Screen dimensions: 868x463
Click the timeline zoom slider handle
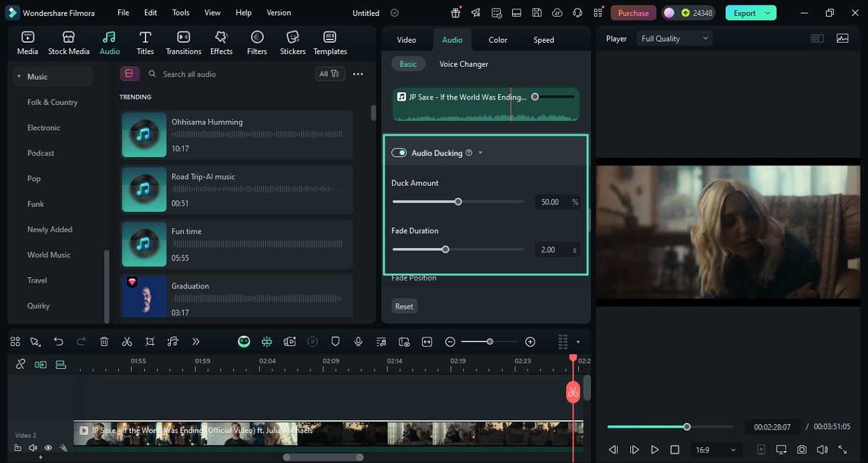[x=489, y=341]
